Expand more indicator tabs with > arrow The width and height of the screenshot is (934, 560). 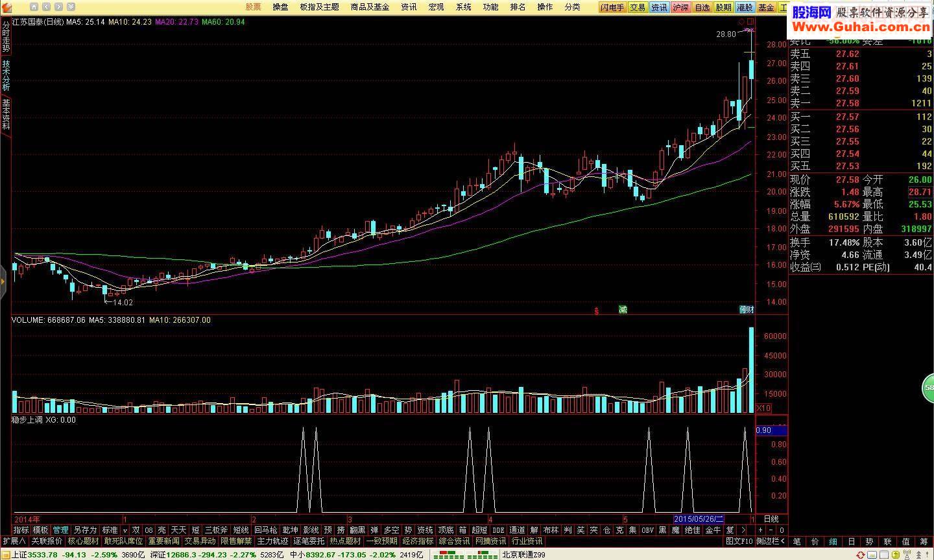click(x=743, y=530)
